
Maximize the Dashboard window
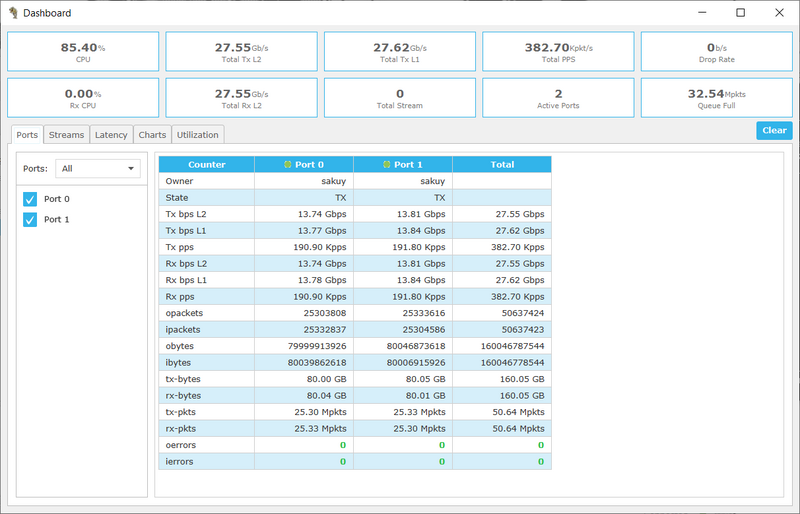point(740,13)
